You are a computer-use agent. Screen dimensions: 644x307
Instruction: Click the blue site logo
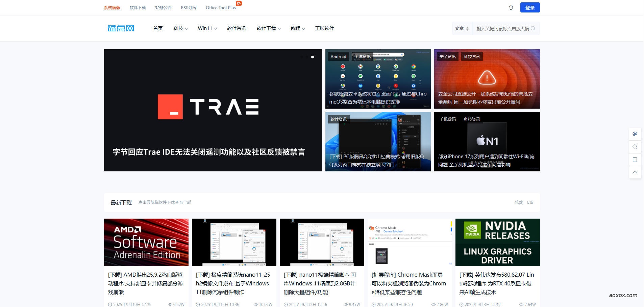click(x=121, y=28)
